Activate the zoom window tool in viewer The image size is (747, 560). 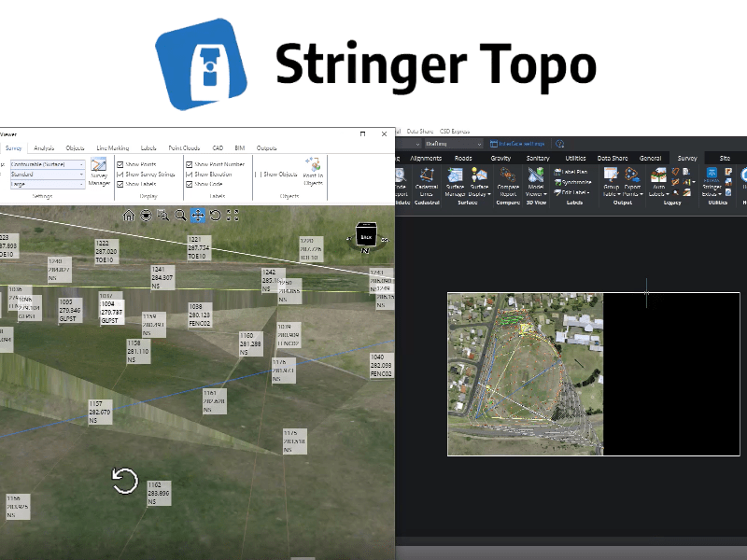[x=162, y=216]
